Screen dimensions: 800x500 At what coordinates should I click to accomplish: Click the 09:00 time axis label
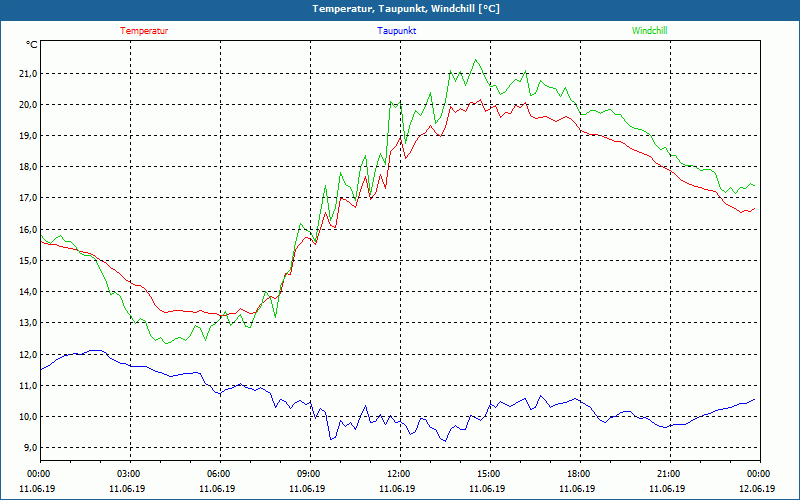coord(310,474)
